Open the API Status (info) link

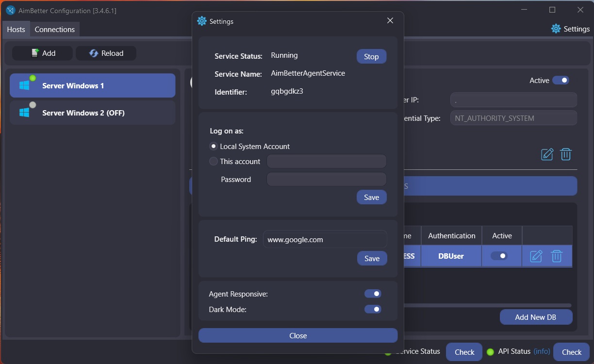click(x=542, y=351)
